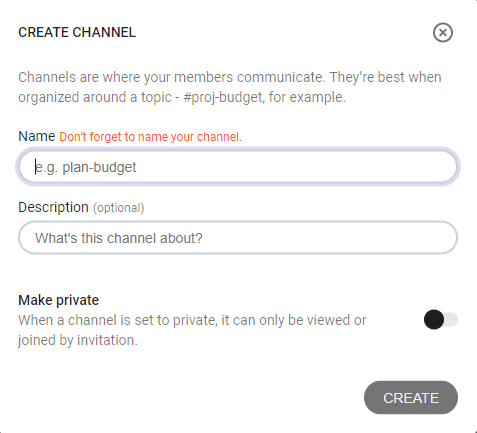Click the "Channels are where your members communicate" sentence
Screen dimensions: 477x433
tap(172, 77)
